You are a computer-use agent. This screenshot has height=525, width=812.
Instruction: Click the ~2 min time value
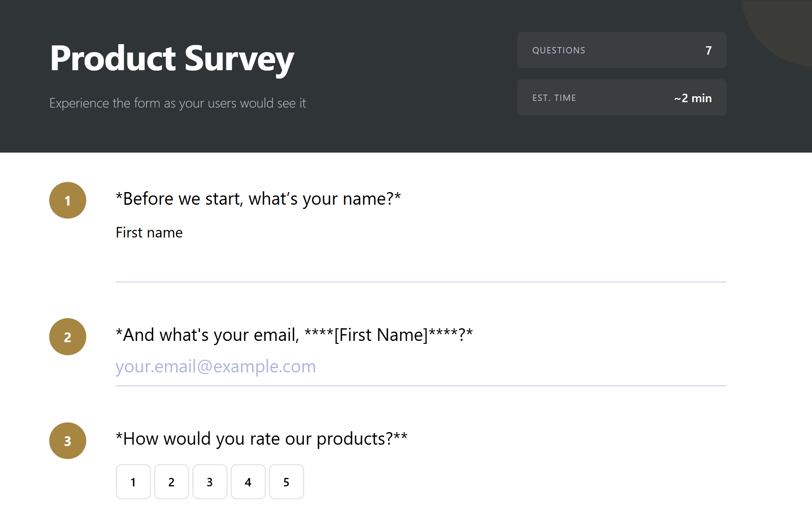click(693, 98)
